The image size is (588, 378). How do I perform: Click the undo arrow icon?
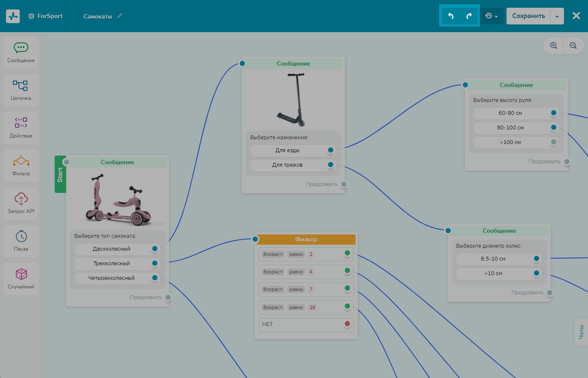point(450,16)
